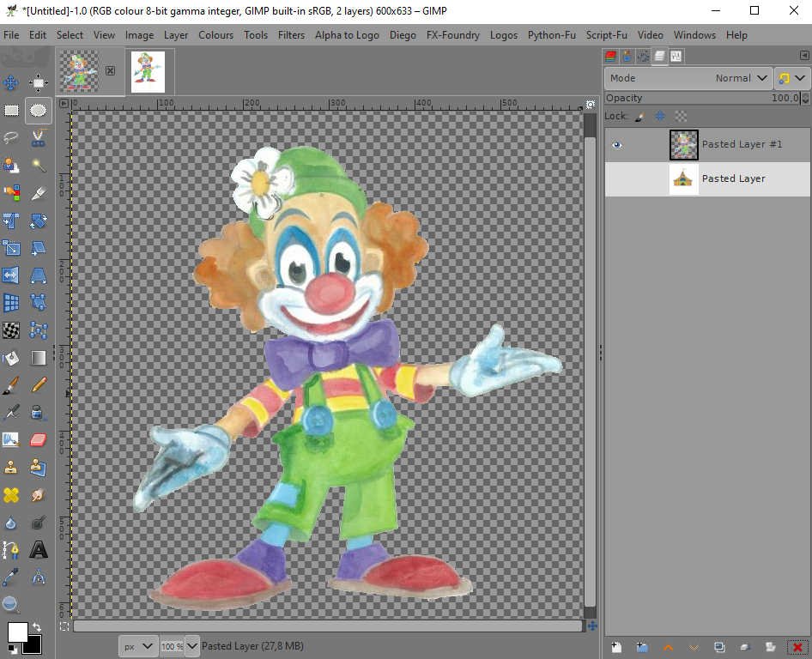812x659 pixels.
Task: Open the zoom percentage dropdown
Action: click(x=192, y=646)
